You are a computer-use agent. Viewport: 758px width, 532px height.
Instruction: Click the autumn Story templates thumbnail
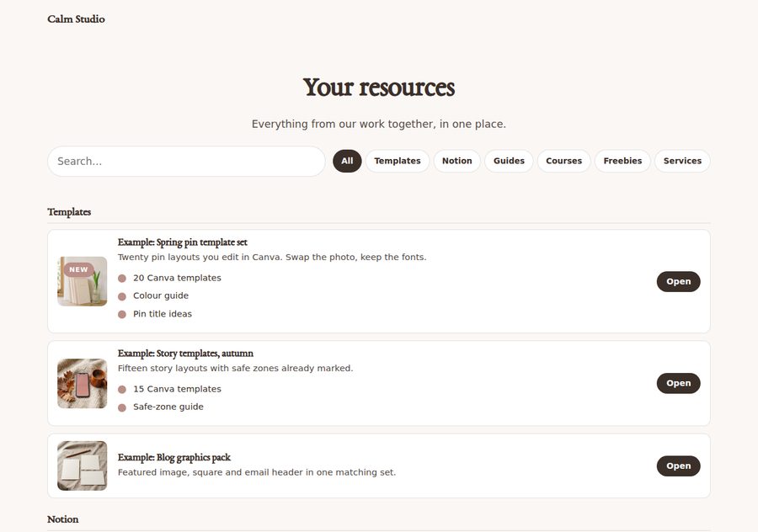(83, 383)
